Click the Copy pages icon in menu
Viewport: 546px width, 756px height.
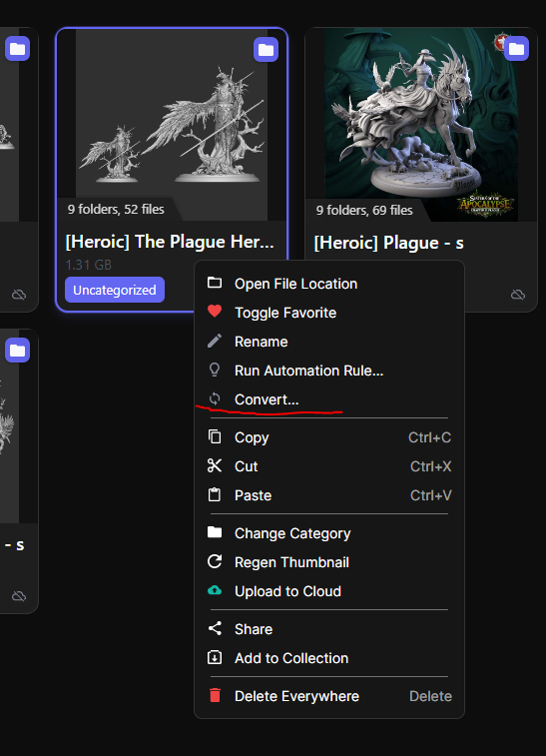coord(215,436)
